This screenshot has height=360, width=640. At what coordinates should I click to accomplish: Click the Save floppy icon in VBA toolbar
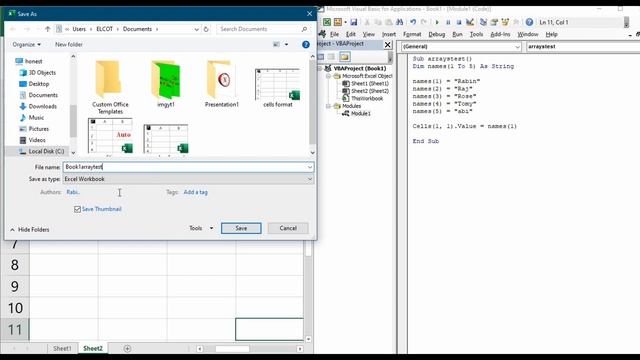(353, 22)
